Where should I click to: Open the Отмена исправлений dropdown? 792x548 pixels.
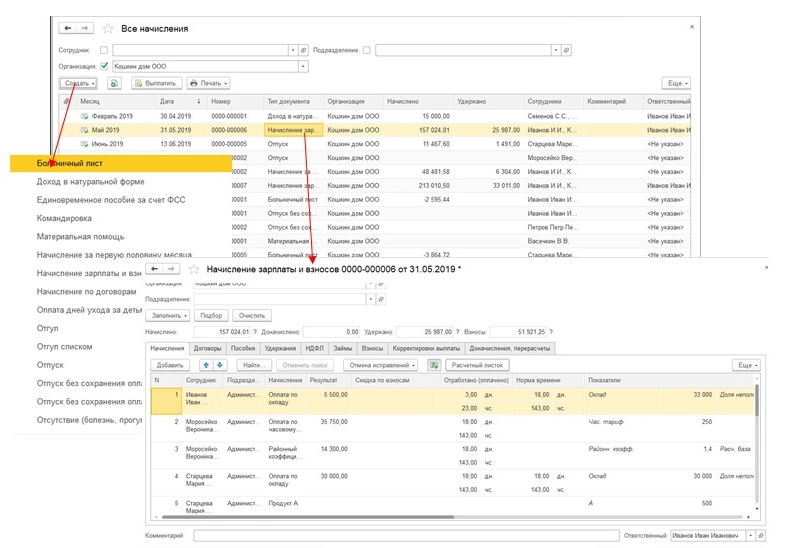381,366
